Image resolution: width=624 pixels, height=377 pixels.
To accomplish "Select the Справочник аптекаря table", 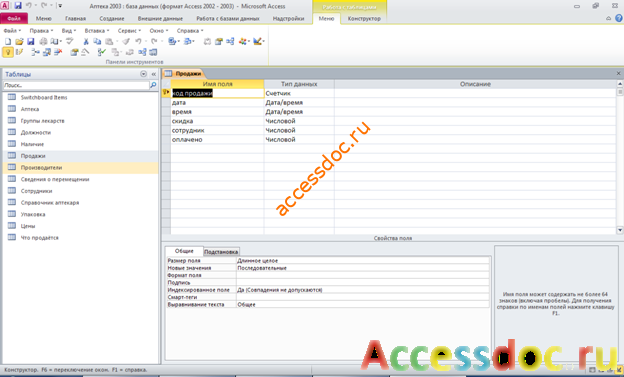I will point(50,203).
